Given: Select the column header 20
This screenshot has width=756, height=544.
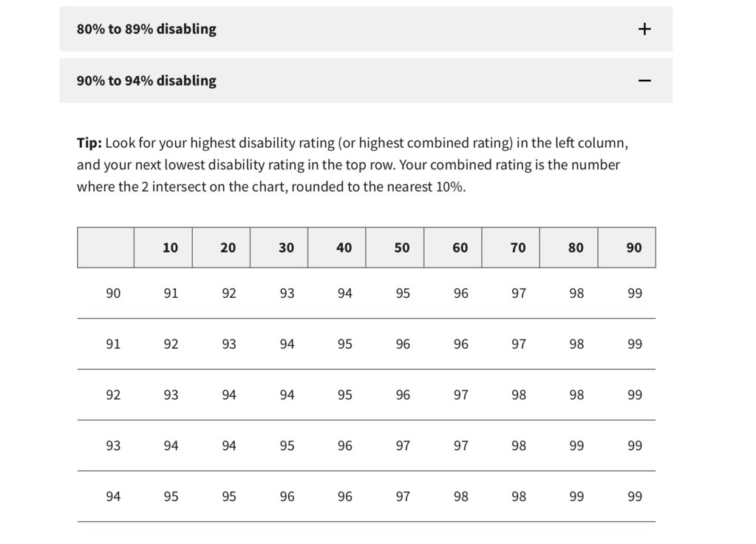Looking at the screenshot, I should tap(221, 248).
